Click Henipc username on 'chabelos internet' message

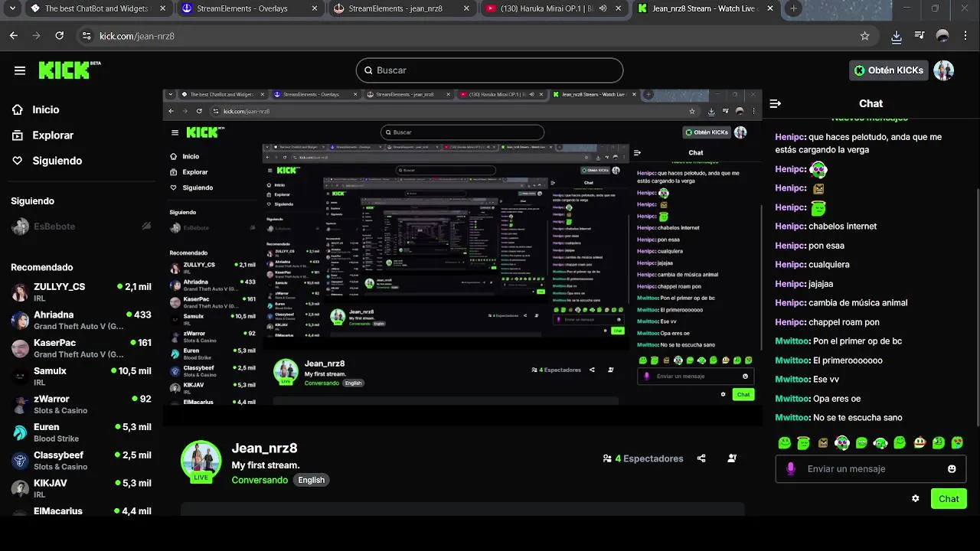[x=790, y=227]
